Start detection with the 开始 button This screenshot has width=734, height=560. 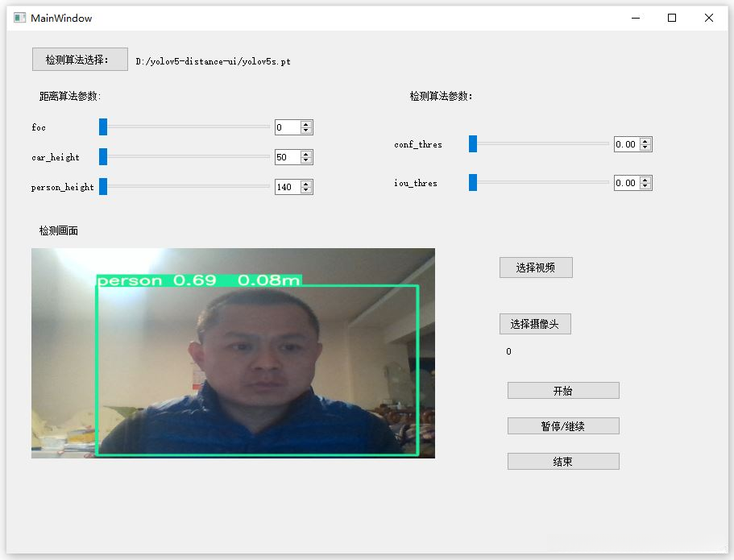click(563, 391)
